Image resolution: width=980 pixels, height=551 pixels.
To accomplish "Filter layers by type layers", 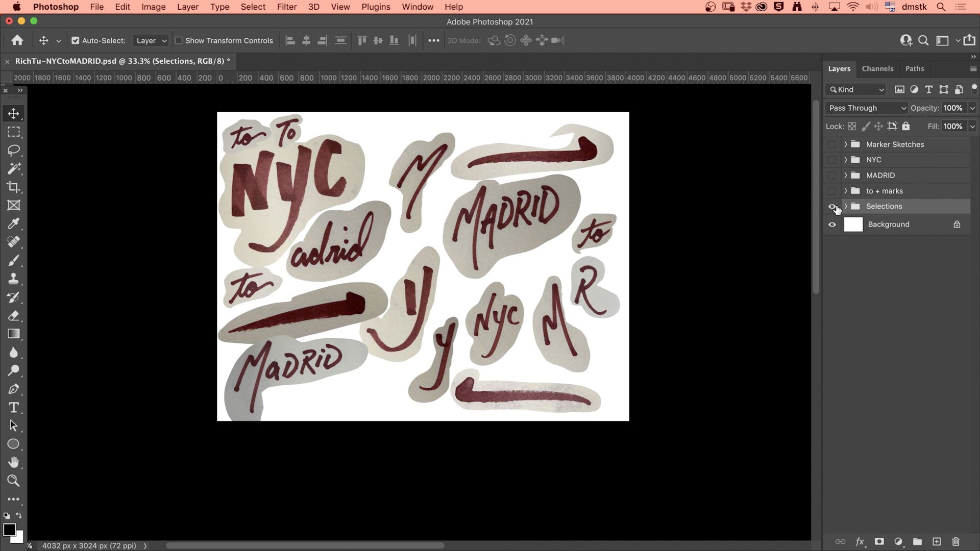I will pos(929,89).
